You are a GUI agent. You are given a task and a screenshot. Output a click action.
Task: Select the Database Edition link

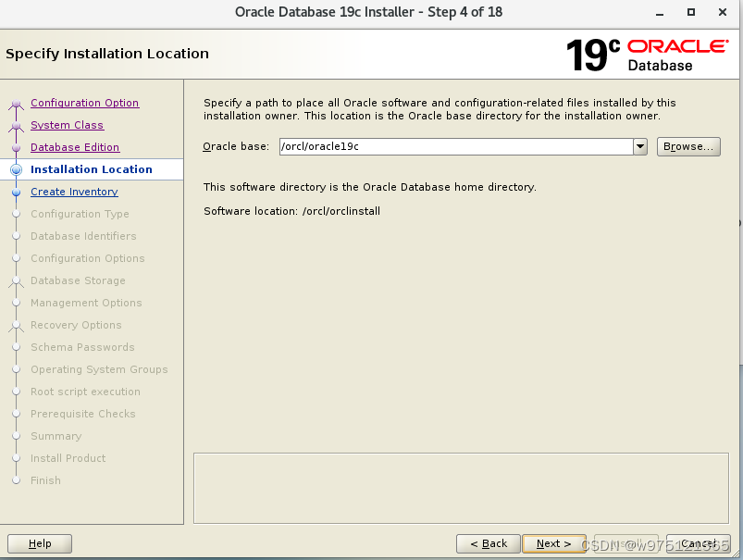click(x=76, y=147)
